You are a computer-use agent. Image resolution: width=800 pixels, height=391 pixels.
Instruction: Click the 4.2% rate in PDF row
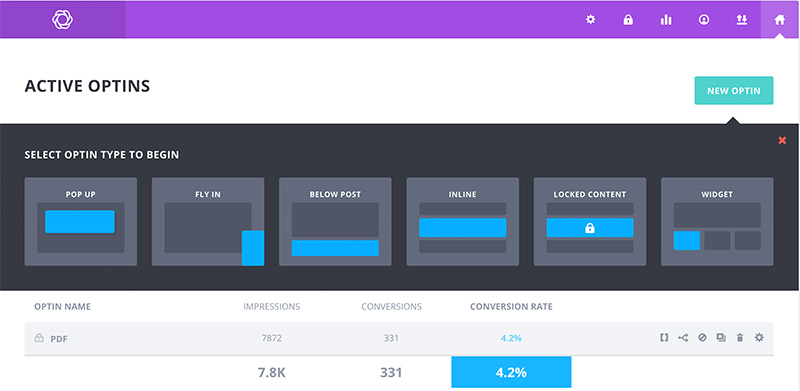coord(511,338)
